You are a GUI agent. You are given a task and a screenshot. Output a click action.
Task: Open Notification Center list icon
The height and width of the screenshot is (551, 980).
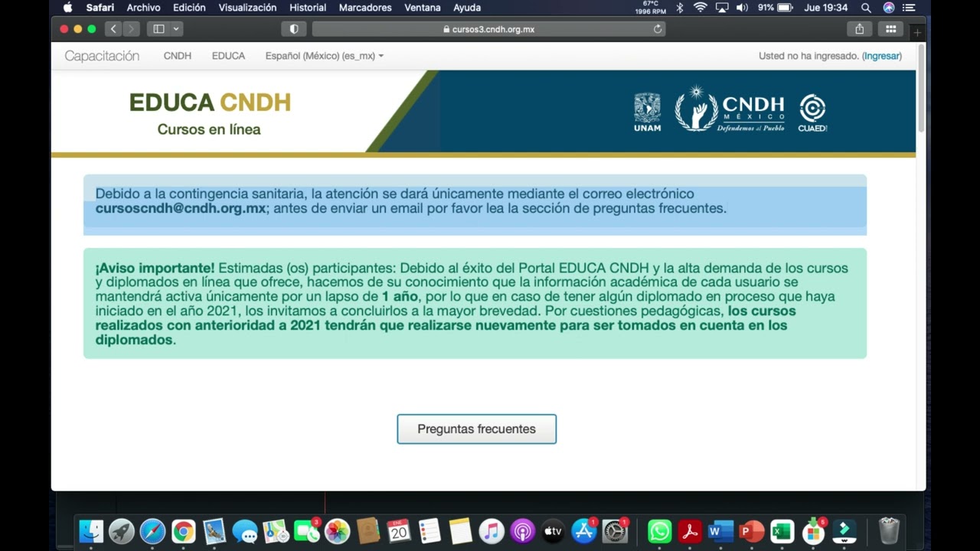909,8
